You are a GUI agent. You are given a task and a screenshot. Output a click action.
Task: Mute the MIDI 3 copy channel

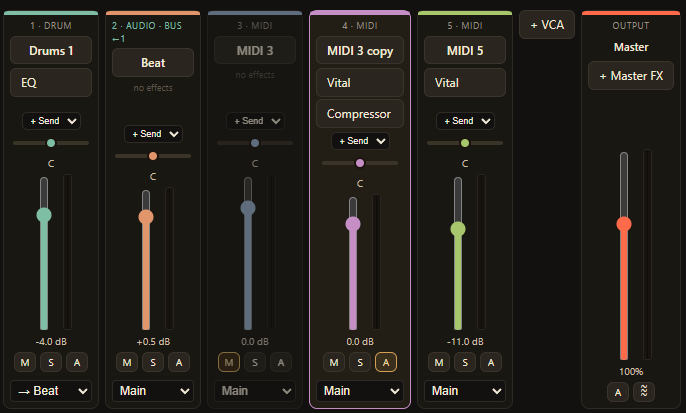334,362
